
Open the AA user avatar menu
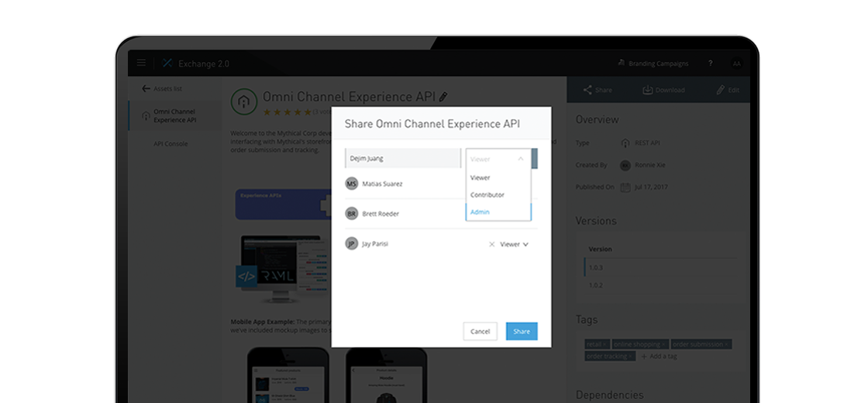pyautogui.click(x=736, y=64)
